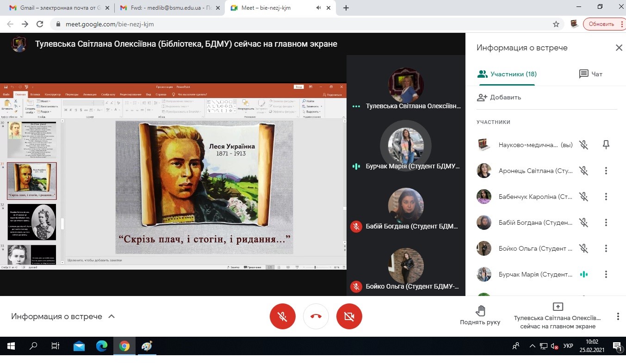Hang up the call with the red phone icon
Viewport: 626px width, 364px height.
tap(316, 316)
